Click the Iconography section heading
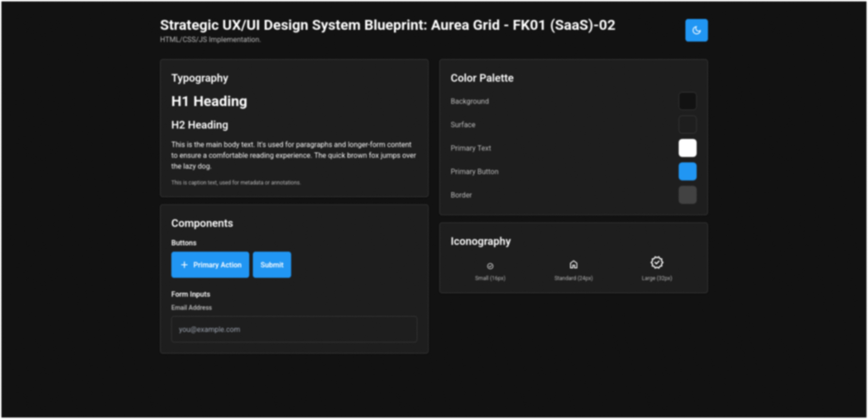 480,242
